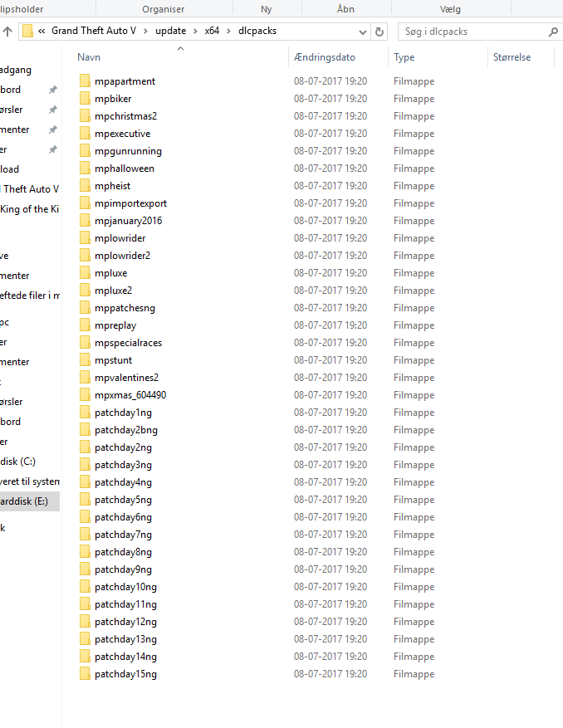Select mpapartment folder icon

click(85, 81)
